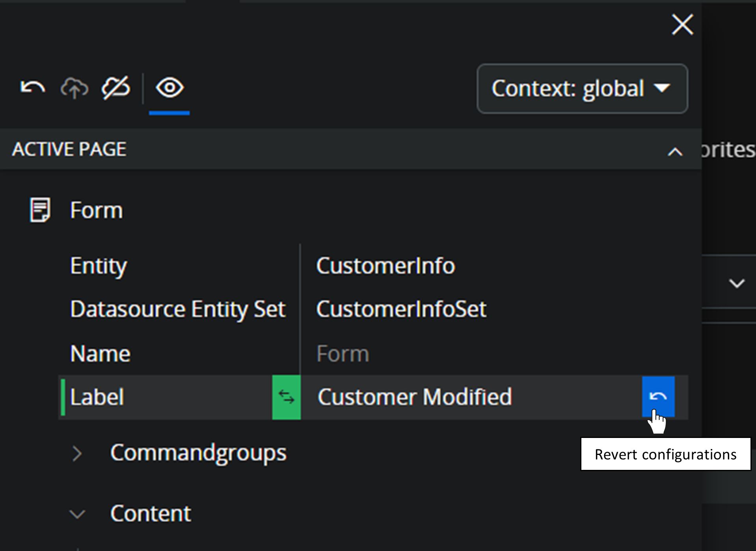This screenshot has width=756, height=551.
Task: Close the configuration panel
Action: [x=682, y=25]
